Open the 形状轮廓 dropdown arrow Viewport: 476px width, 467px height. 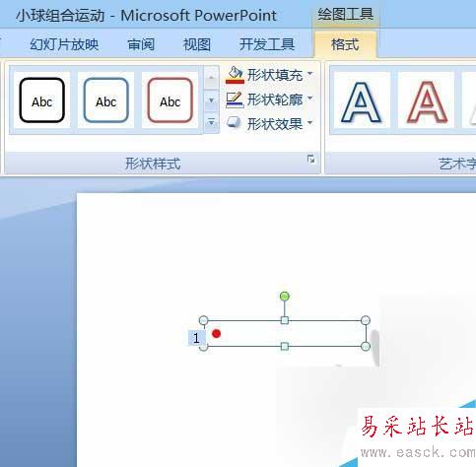coord(309,99)
